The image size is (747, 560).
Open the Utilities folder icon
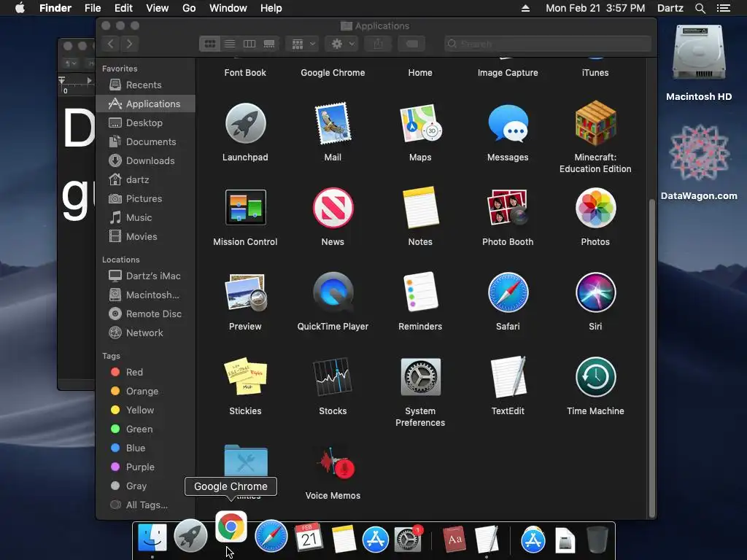[246, 460]
